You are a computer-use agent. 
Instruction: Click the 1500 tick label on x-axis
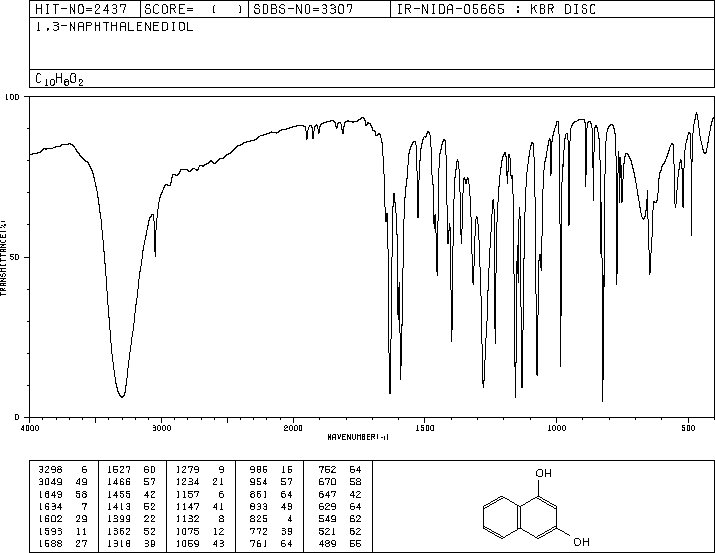click(425, 428)
